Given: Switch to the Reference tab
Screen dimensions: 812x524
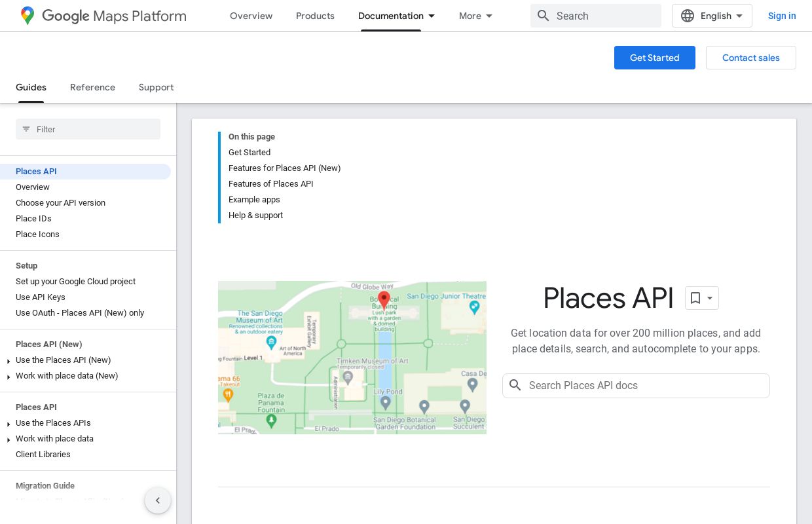Looking at the screenshot, I should (92, 87).
